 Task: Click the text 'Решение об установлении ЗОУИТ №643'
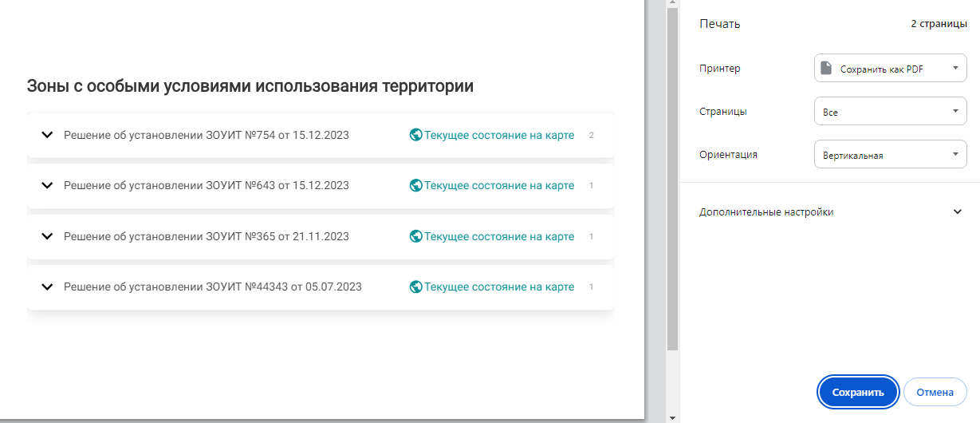(x=206, y=186)
